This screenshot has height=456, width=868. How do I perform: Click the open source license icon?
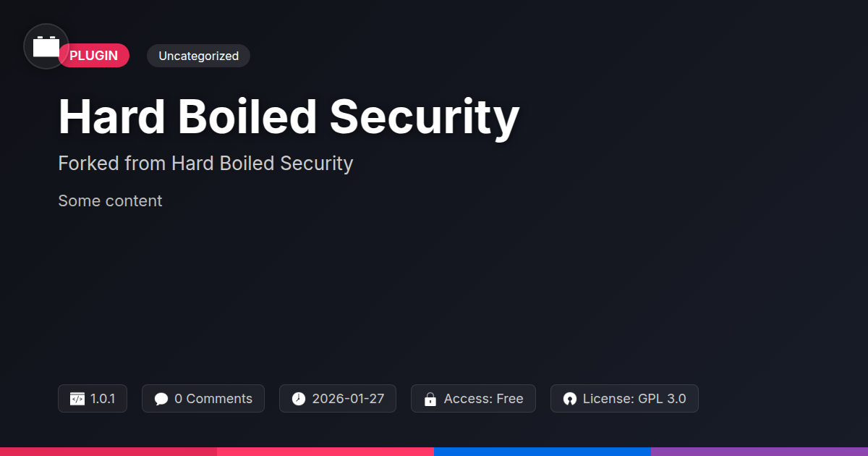(x=570, y=399)
